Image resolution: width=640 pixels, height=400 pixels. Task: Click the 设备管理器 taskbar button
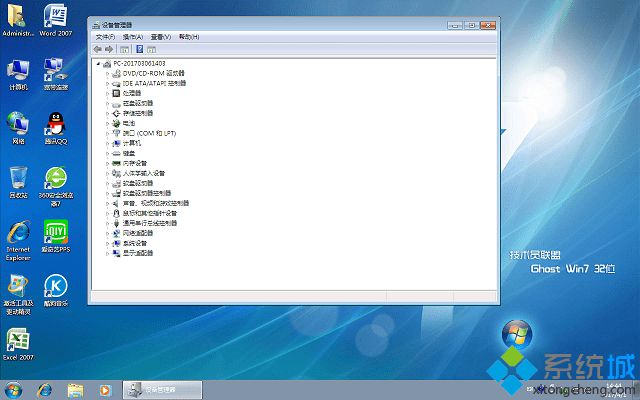point(162,390)
